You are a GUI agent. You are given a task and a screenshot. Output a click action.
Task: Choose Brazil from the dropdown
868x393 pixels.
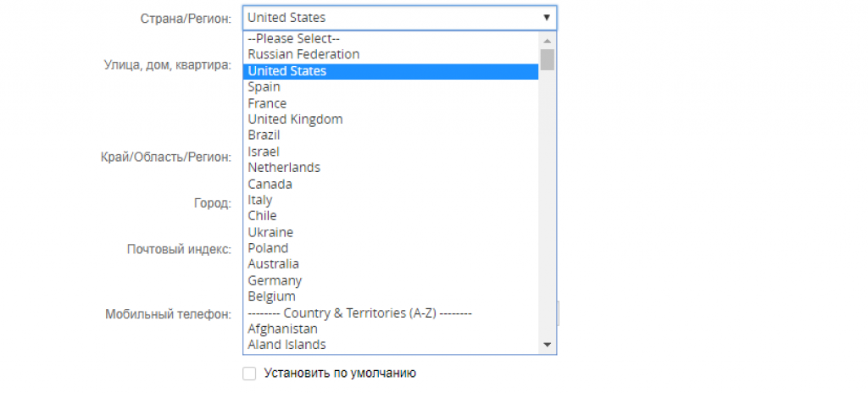pos(264,136)
